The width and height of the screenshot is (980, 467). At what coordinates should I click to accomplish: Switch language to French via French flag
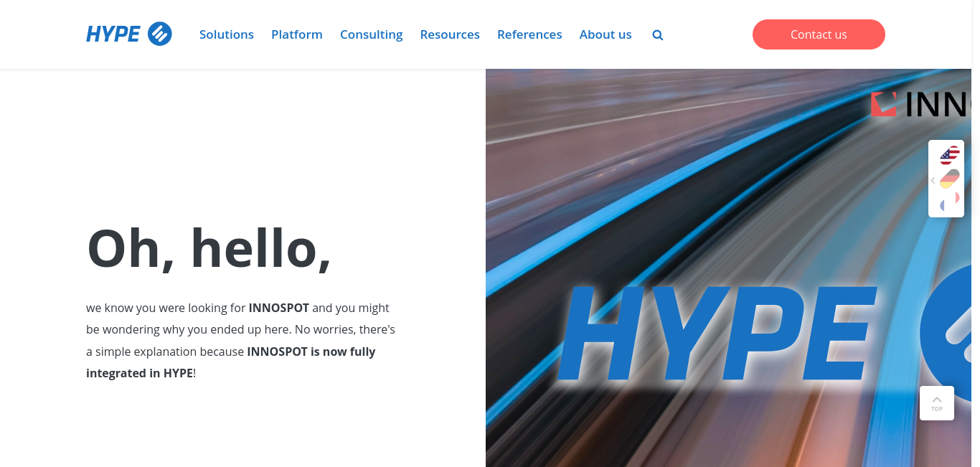pyautogui.click(x=950, y=202)
